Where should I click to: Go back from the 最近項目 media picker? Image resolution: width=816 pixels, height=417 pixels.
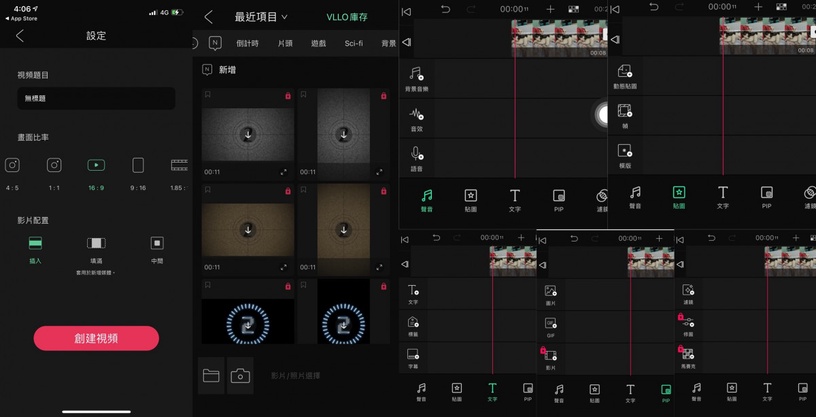208,17
